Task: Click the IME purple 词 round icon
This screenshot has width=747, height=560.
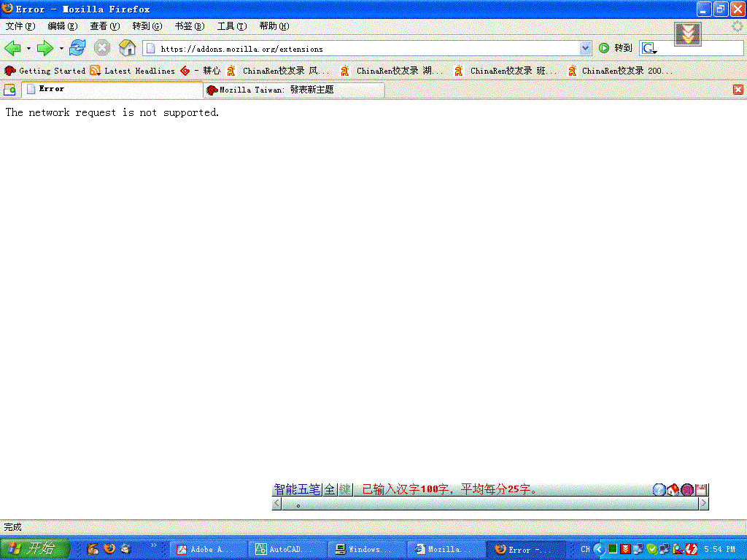Action: [x=687, y=489]
